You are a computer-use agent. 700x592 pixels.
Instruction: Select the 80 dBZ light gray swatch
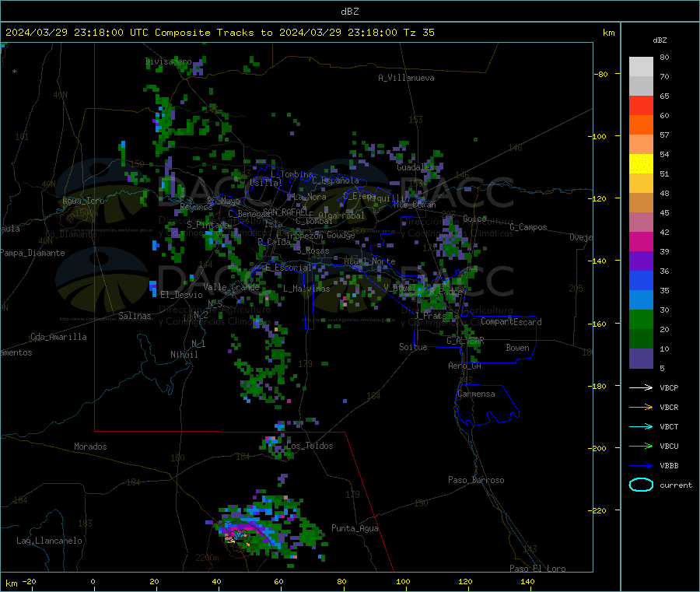tap(641, 67)
